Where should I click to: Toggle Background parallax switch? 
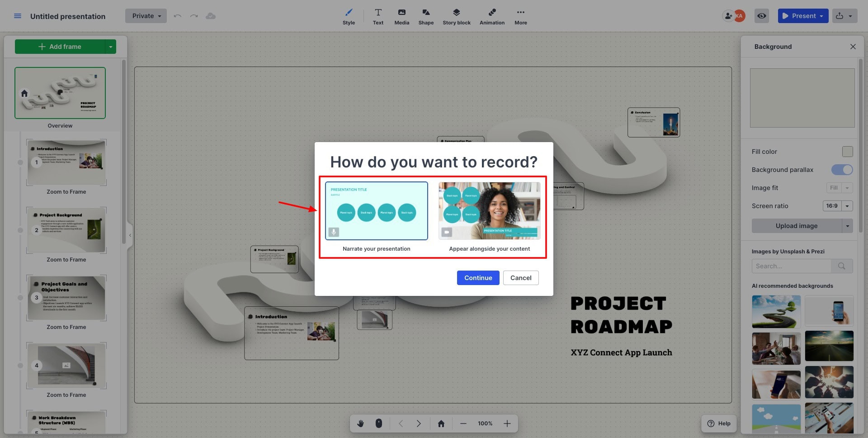click(842, 170)
